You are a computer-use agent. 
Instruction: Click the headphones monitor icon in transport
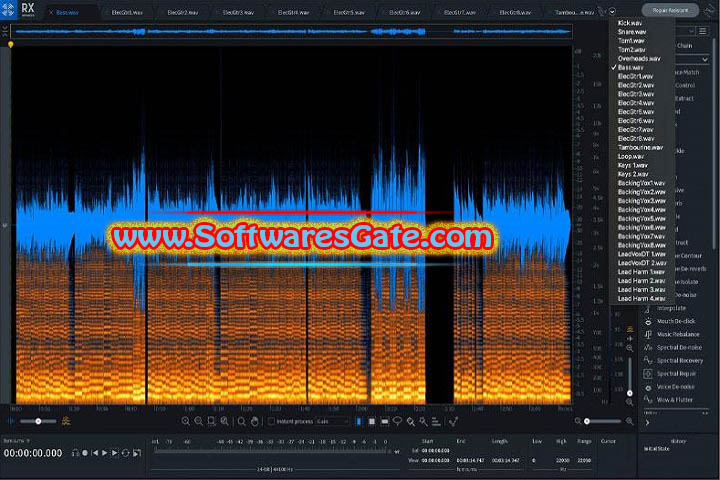(75, 453)
